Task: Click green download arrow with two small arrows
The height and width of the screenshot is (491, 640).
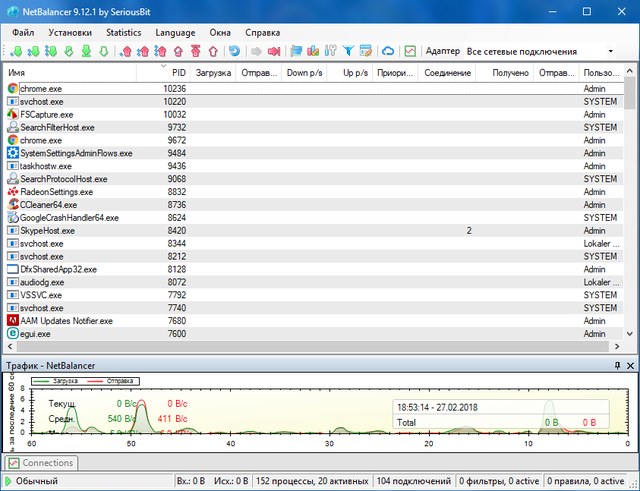Action: [x=33, y=51]
